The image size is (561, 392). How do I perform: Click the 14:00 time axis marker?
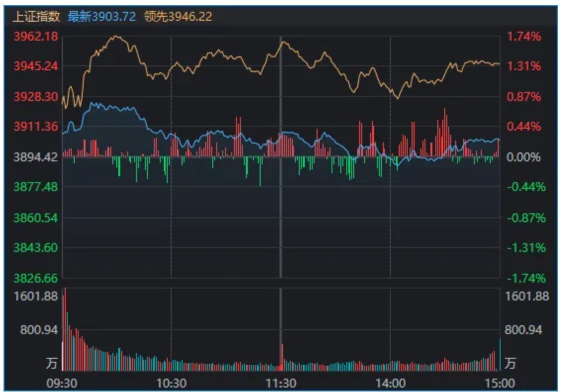click(x=390, y=384)
